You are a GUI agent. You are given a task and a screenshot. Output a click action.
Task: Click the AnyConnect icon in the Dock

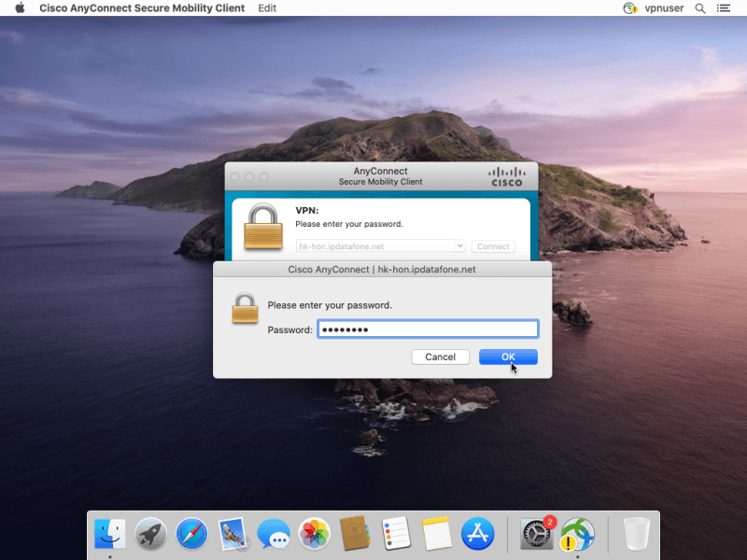(x=578, y=535)
